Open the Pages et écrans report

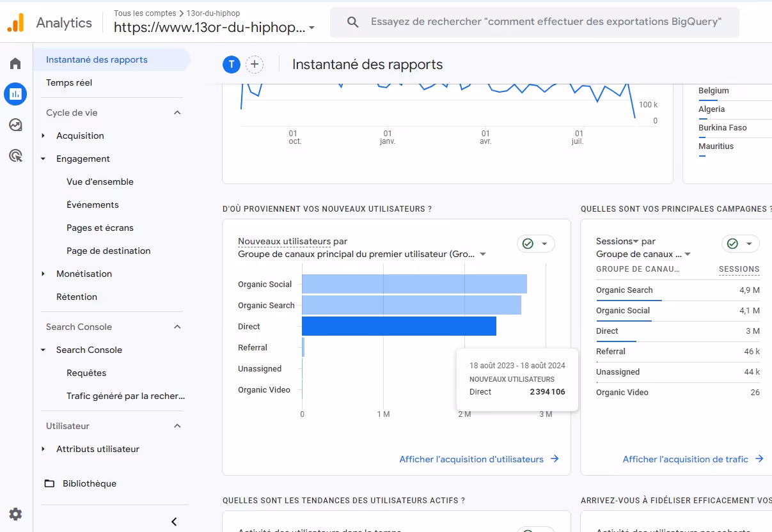click(x=100, y=228)
